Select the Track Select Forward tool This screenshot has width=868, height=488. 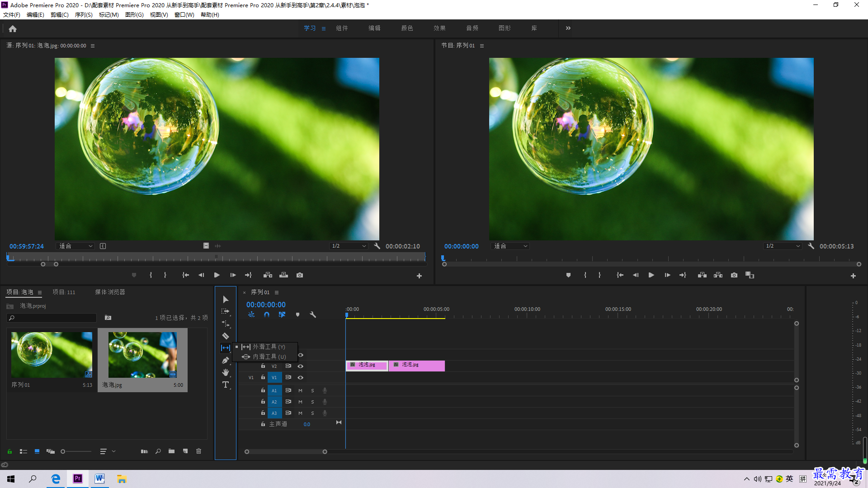pyautogui.click(x=226, y=312)
